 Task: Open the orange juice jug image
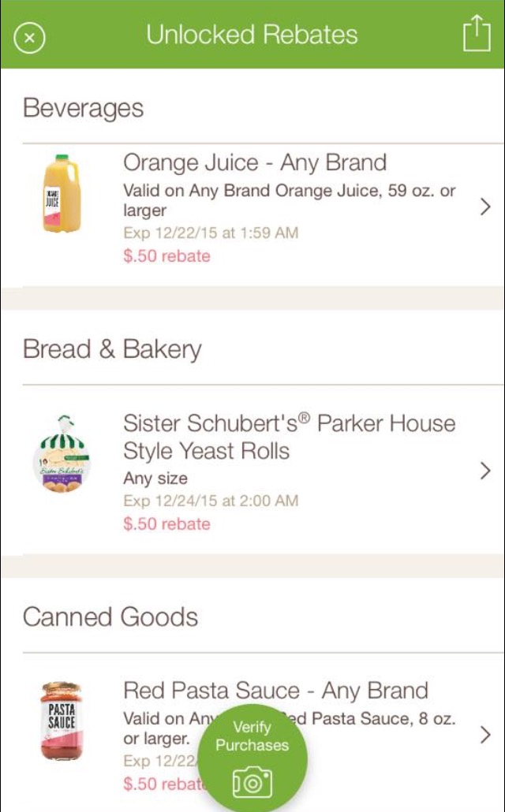click(62, 194)
